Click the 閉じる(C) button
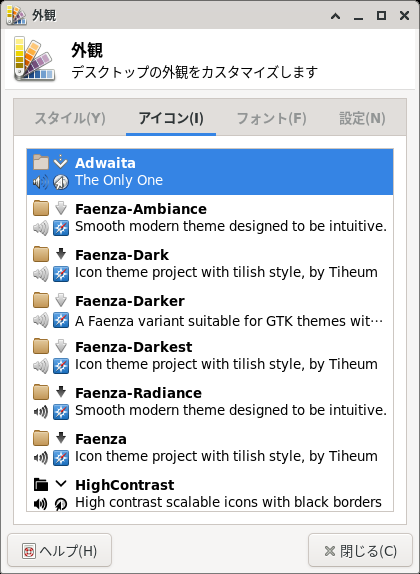 pos(360,550)
